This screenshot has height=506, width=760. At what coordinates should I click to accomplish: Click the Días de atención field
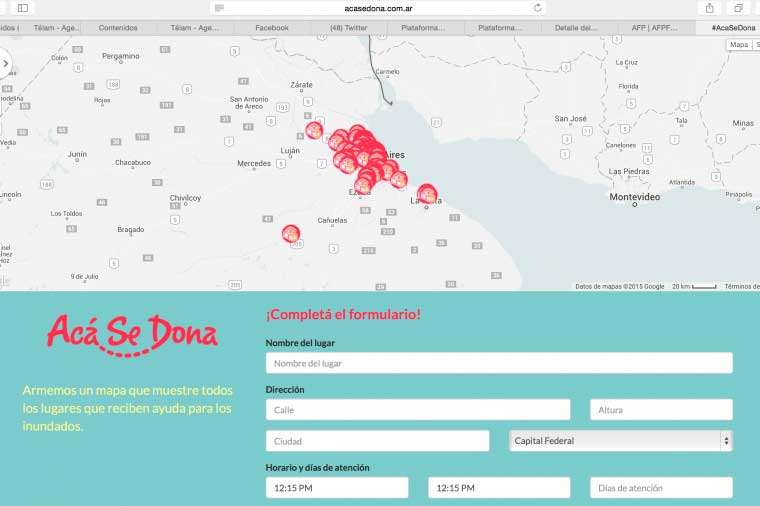[x=661, y=488]
